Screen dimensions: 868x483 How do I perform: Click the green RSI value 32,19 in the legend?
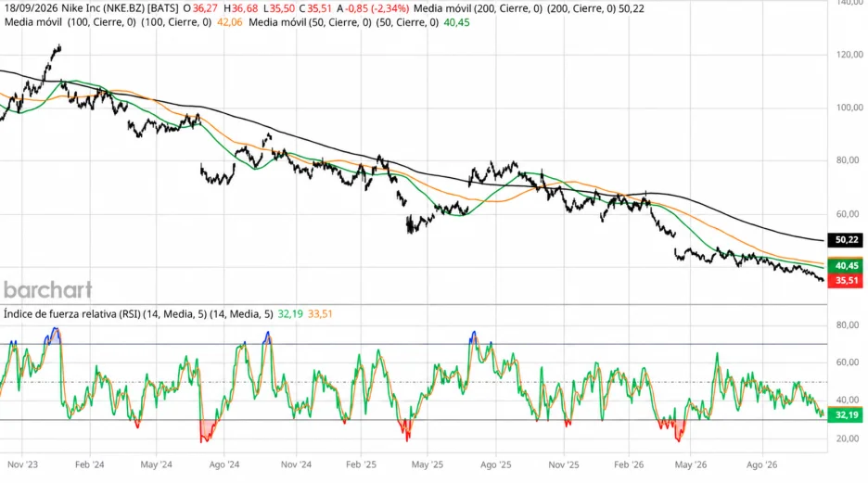[290, 314]
